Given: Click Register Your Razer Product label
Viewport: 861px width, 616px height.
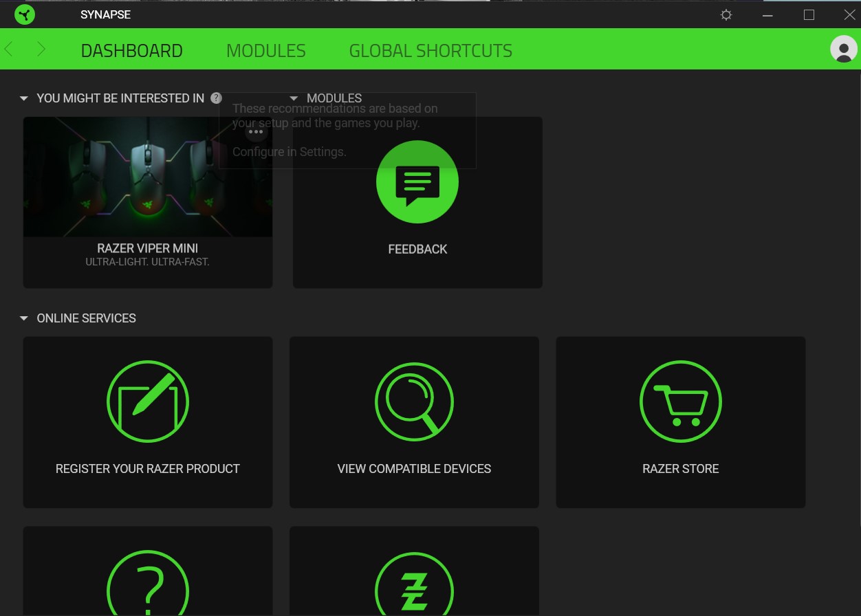Looking at the screenshot, I should (x=148, y=469).
